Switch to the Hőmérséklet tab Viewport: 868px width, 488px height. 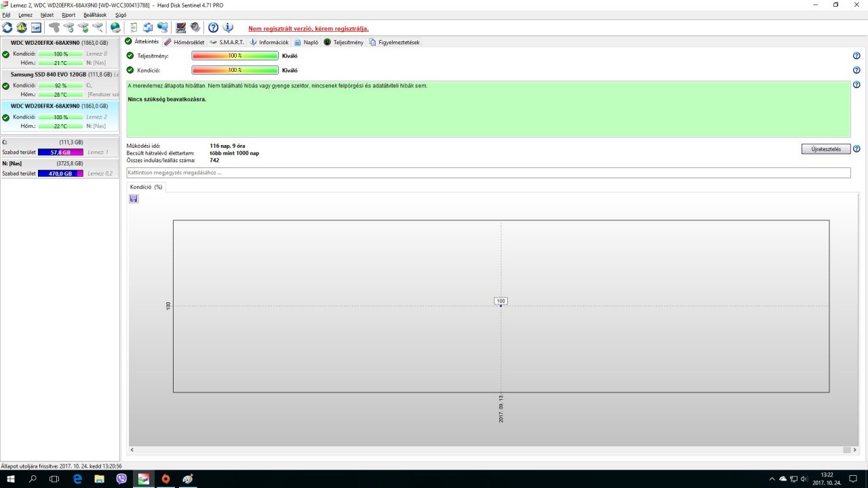click(x=184, y=42)
